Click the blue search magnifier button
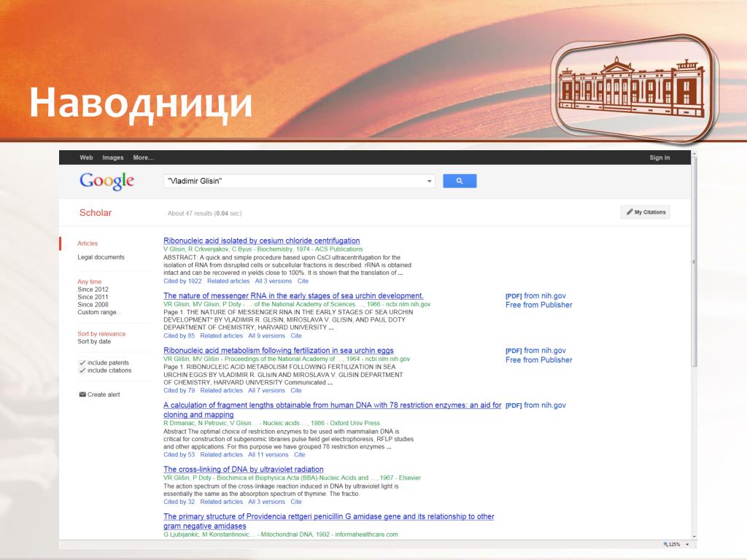The image size is (747, 560). coord(460,181)
